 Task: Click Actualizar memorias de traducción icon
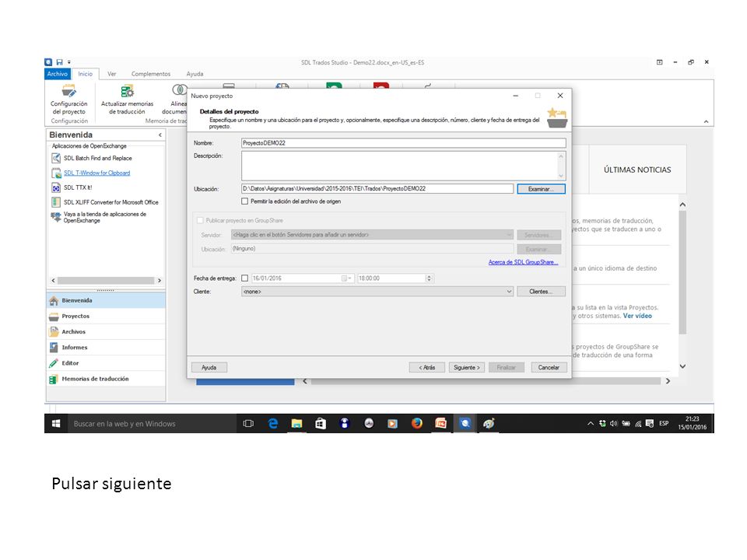pyautogui.click(x=127, y=100)
